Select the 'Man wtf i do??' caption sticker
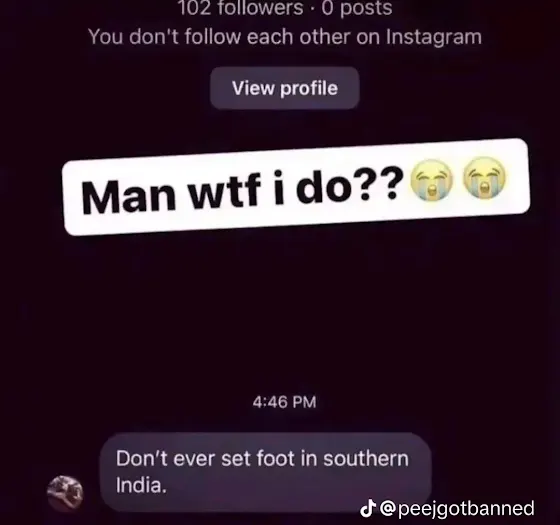560x525 pixels. (296, 186)
